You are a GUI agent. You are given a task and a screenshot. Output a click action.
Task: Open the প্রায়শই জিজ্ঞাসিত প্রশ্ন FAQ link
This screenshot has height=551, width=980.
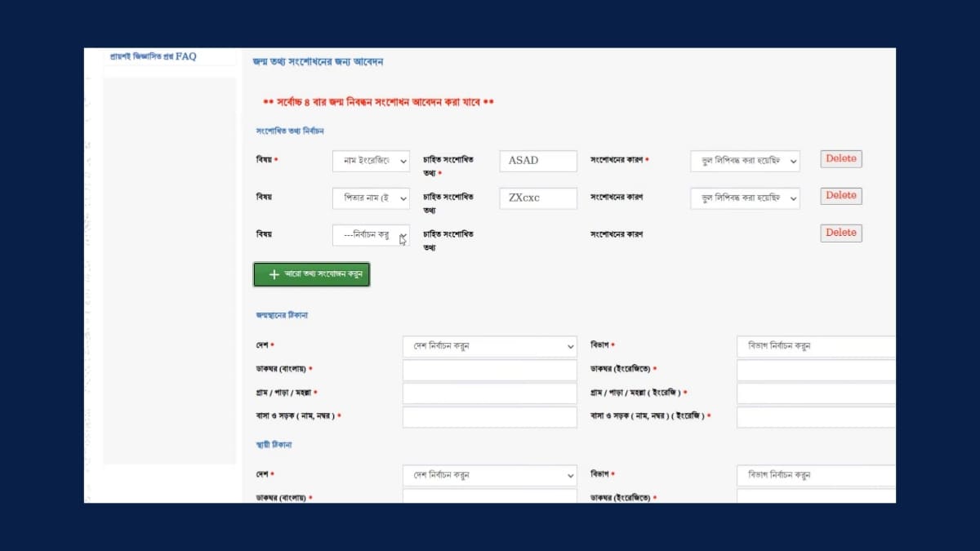tap(153, 56)
